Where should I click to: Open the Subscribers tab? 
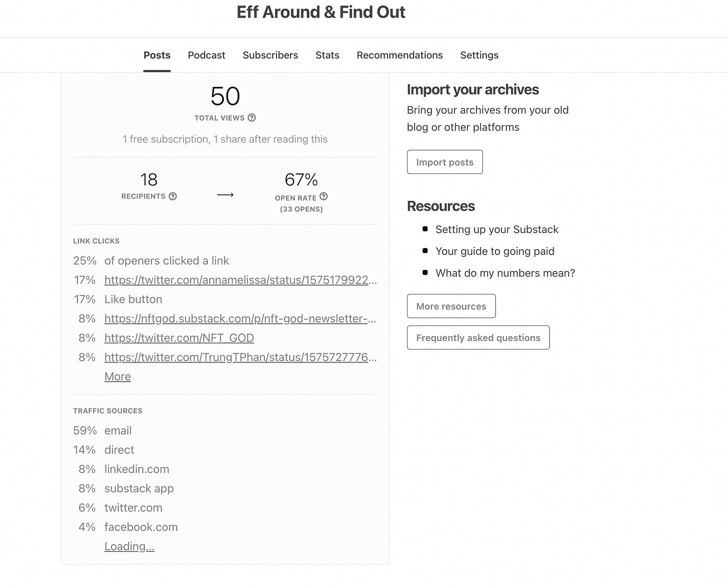tap(270, 55)
